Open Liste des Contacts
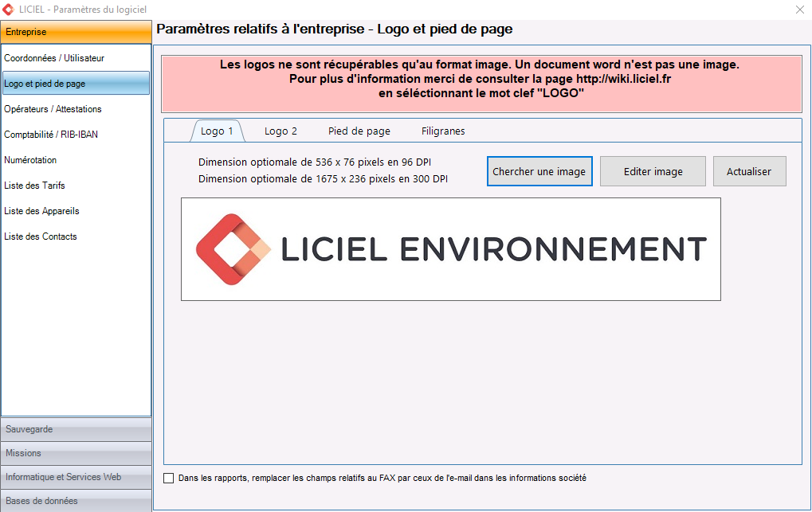 41,236
